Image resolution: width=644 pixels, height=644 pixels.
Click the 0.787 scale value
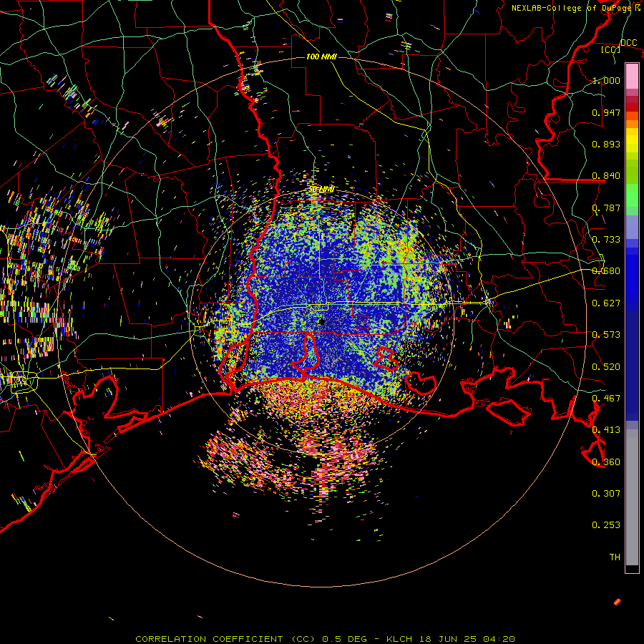click(606, 208)
